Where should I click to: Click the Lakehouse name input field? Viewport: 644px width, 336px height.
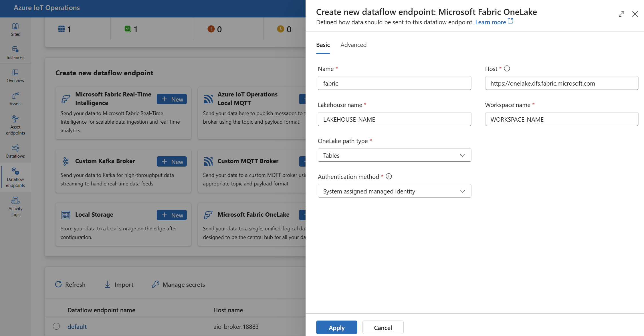[x=395, y=119]
